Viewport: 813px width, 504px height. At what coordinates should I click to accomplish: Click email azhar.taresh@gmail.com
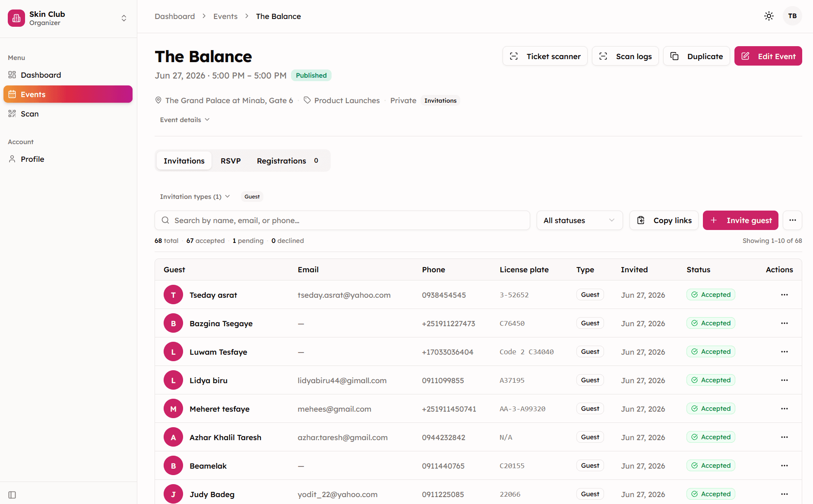coord(342,438)
